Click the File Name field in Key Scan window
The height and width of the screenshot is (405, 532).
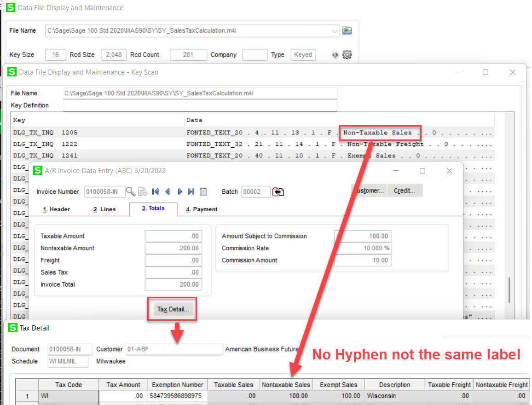click(x=200, y=93)
